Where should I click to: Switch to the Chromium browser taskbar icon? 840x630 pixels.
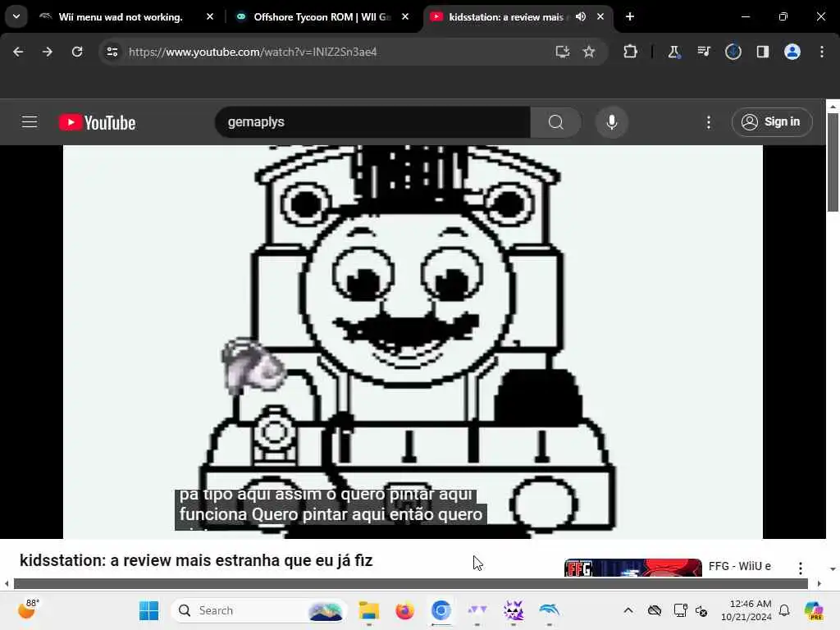[x=441, y=610]
